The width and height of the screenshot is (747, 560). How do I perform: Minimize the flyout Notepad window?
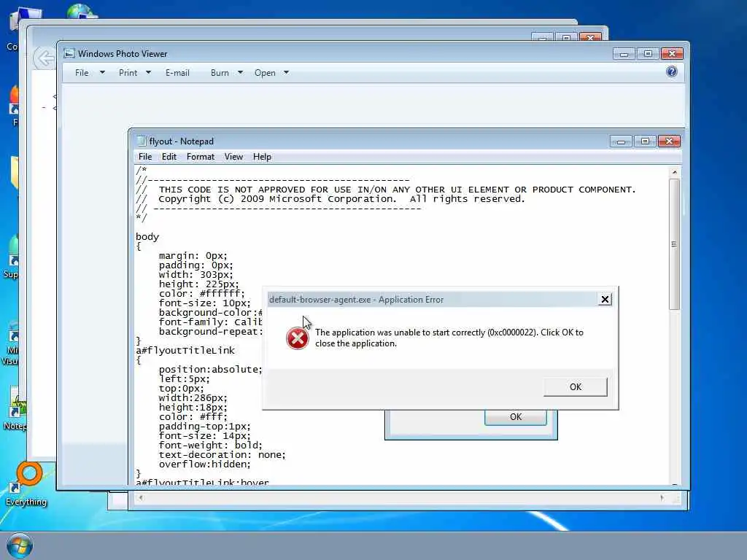(x=620, y=141)
